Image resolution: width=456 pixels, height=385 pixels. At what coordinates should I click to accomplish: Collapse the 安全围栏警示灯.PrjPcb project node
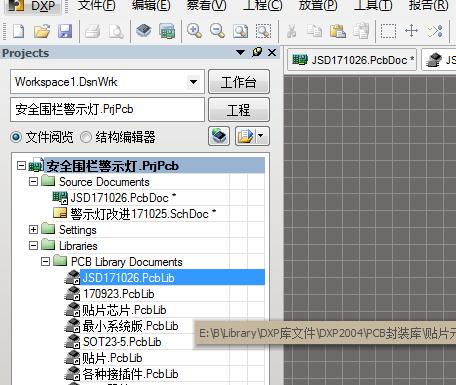[21, 166]
